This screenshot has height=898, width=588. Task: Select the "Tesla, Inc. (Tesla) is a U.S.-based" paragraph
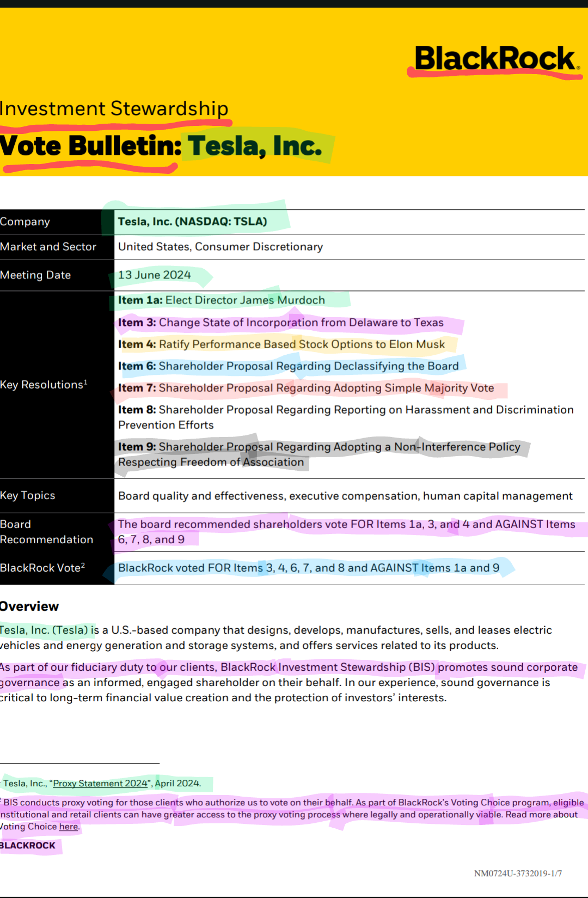[276, 638]
